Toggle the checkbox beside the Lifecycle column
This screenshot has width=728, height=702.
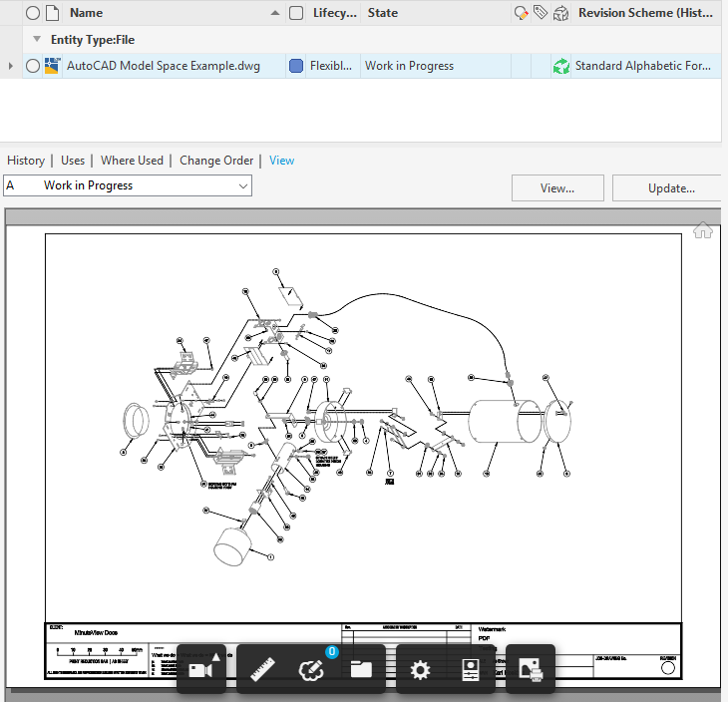[296, 13]
